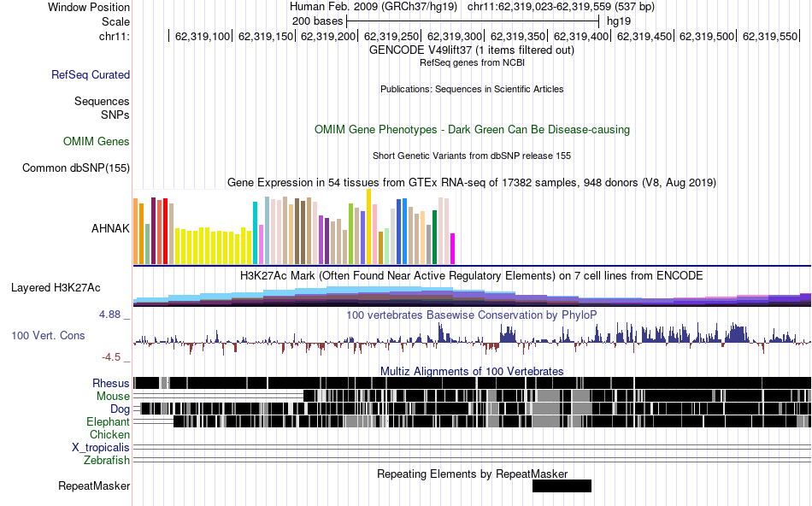Screen dimensions: 812x506
Task: Click the GTEx Gene Expression track title
Action: click(x=472, y=182)
